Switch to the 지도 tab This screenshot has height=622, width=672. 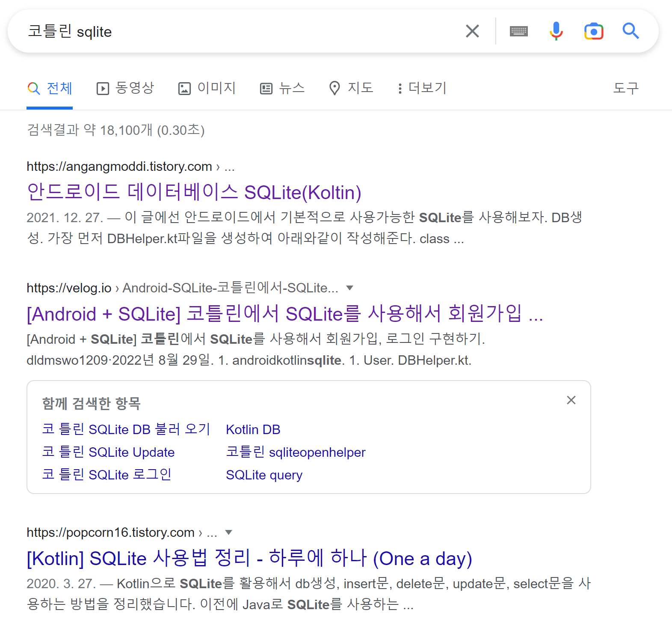click(351, 88)
